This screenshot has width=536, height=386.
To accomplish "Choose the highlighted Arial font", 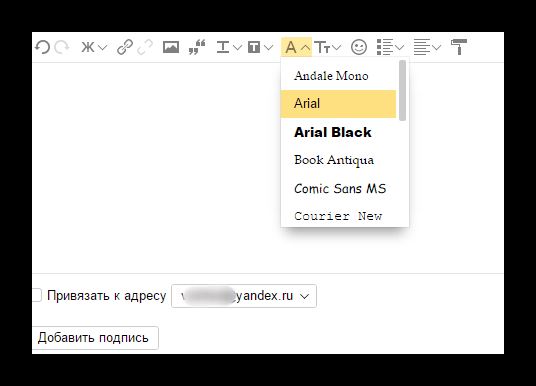I will (338, 104).
